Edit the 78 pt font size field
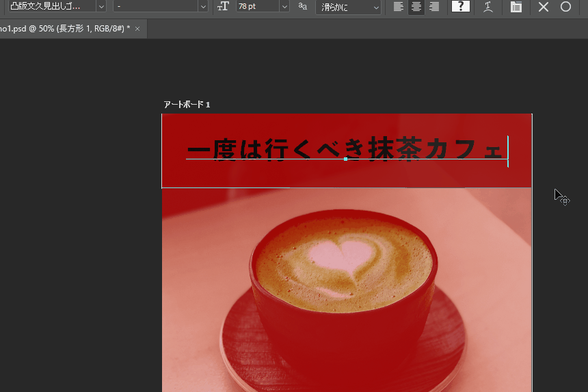The image size is (588, 392). click(257, 6)
